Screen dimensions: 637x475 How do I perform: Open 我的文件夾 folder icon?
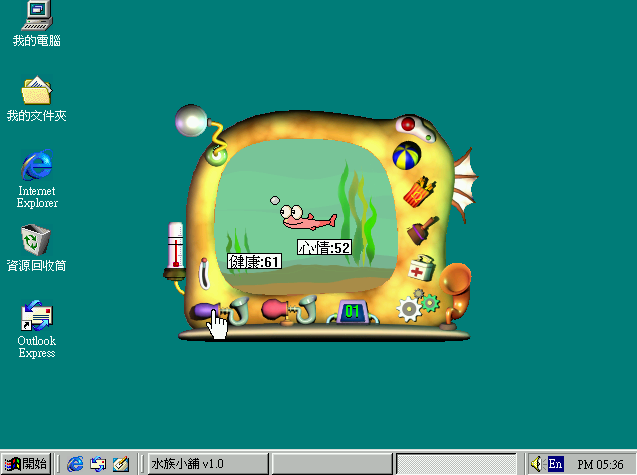(37, 99)
